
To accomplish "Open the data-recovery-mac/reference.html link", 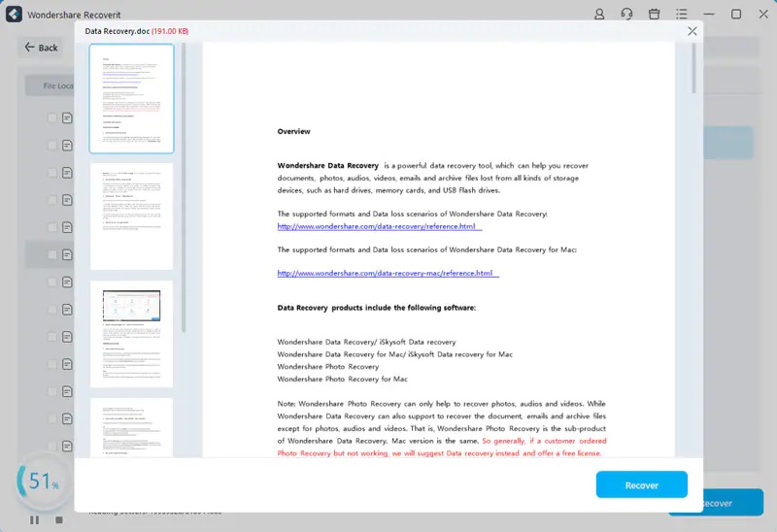I will click(386, 274).
